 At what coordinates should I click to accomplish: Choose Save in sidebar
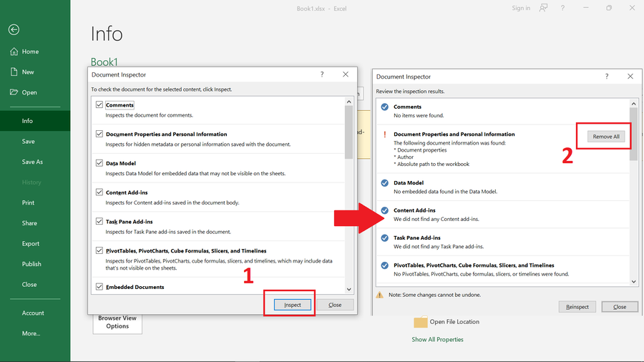point(29,141)
